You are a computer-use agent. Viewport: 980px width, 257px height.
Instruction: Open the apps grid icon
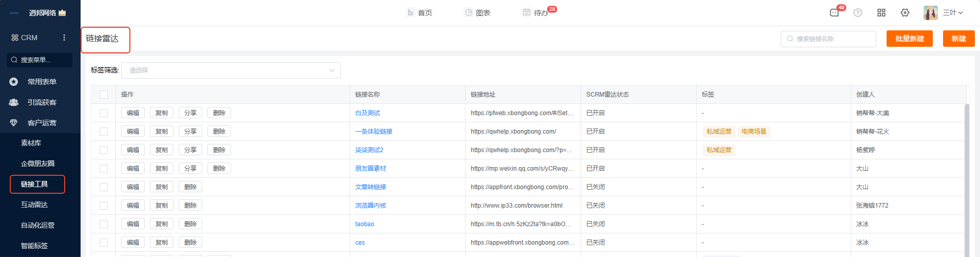pyautogui.click(x=881, y=13)
